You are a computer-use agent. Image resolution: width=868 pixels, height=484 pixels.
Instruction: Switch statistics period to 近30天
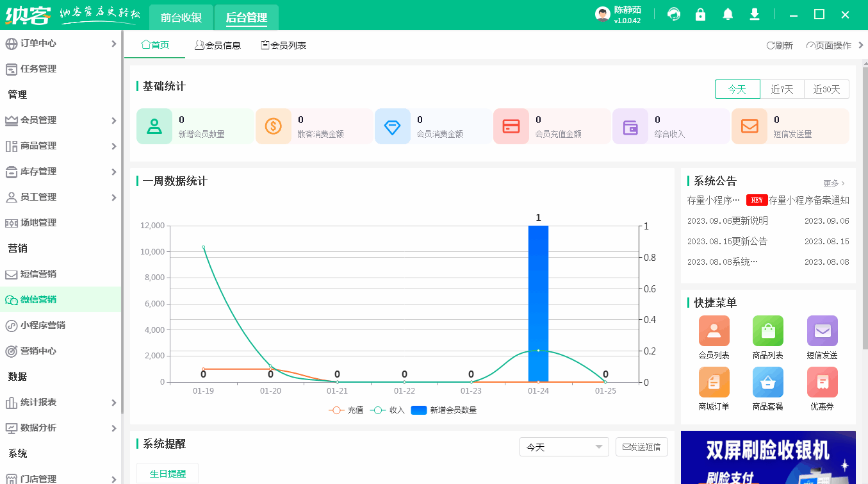coord(826,89)
